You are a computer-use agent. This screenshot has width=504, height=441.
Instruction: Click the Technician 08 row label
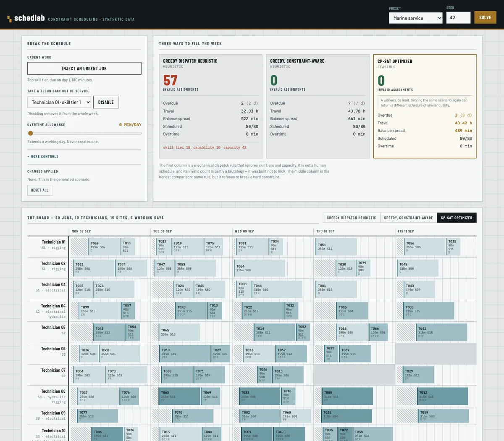click(53, 391)
